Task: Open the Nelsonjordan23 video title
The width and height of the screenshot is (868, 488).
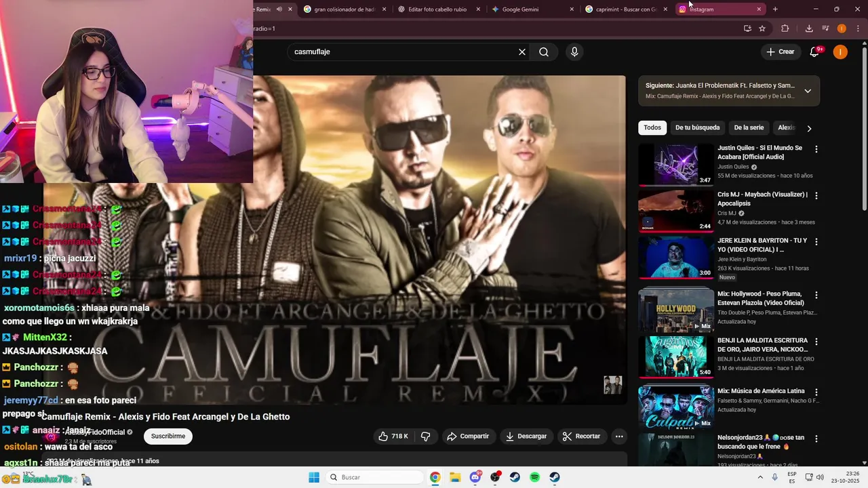Action: click(x=761, y=442)
